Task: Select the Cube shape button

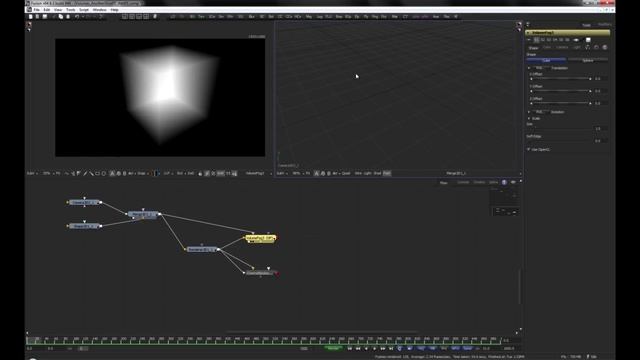Action: [x=546, y=60]
